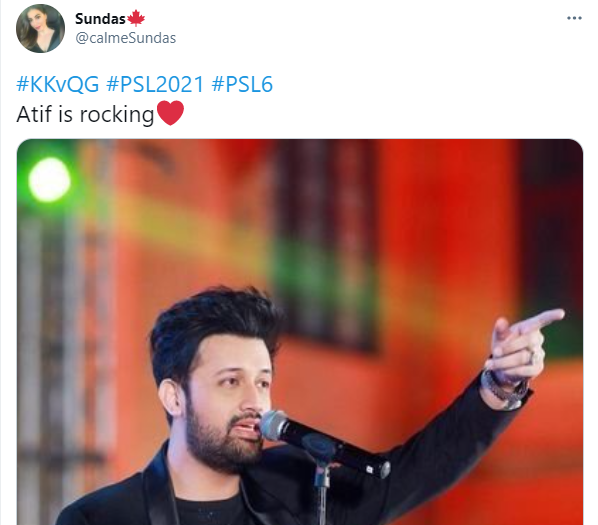Screen dimensions: 598x525
Task: Select the #PSL6 hashtag
Action: (x=242, y=84)
